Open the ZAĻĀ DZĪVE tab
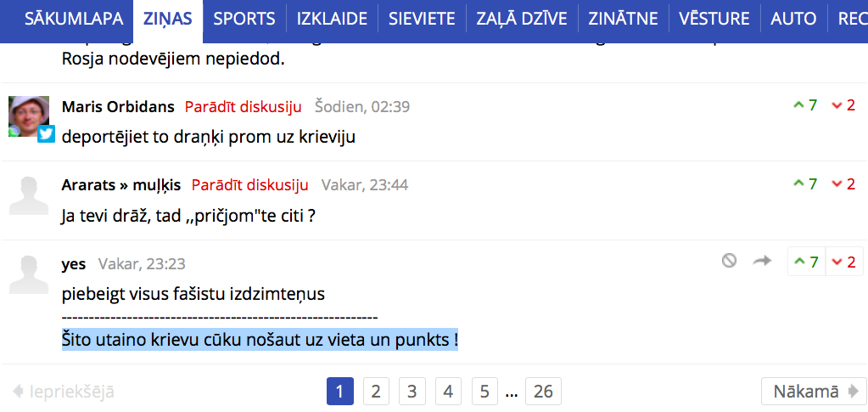The width and height of the screenshot is (868, 412). [x=522, y=19]
